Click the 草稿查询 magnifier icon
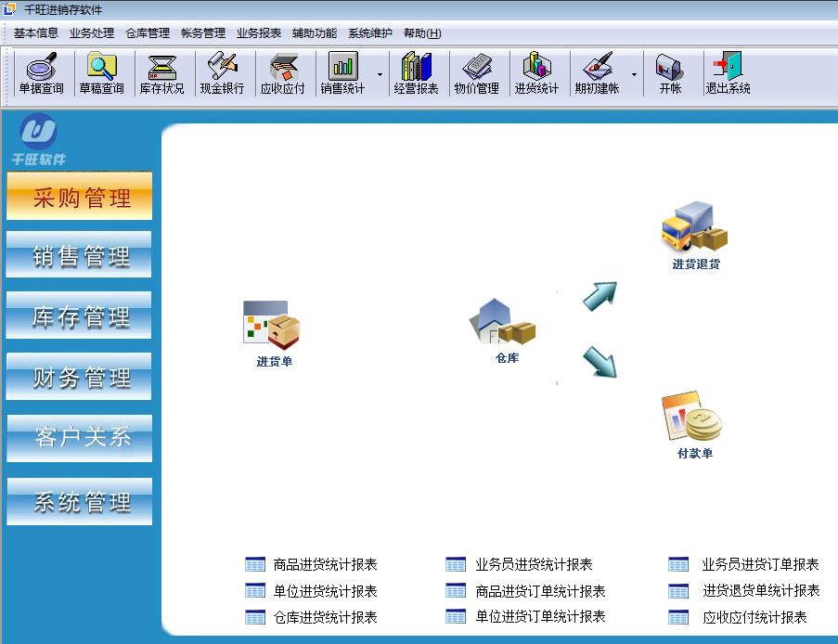This screenshot has height=644, width=838. pyautogui.click(x=101, y=73)
